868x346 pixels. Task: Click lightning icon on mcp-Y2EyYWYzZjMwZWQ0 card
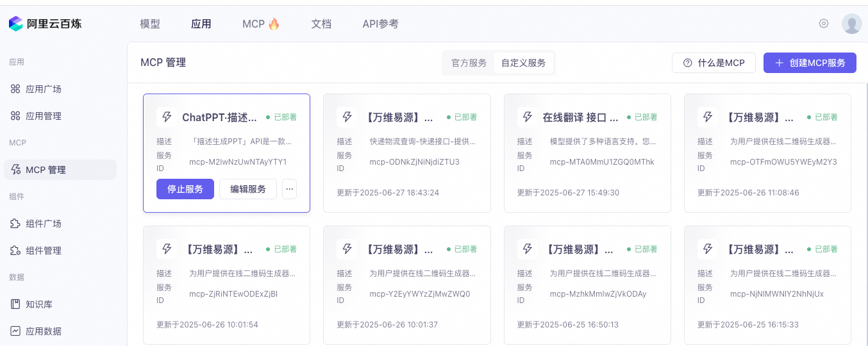(347, 249)
